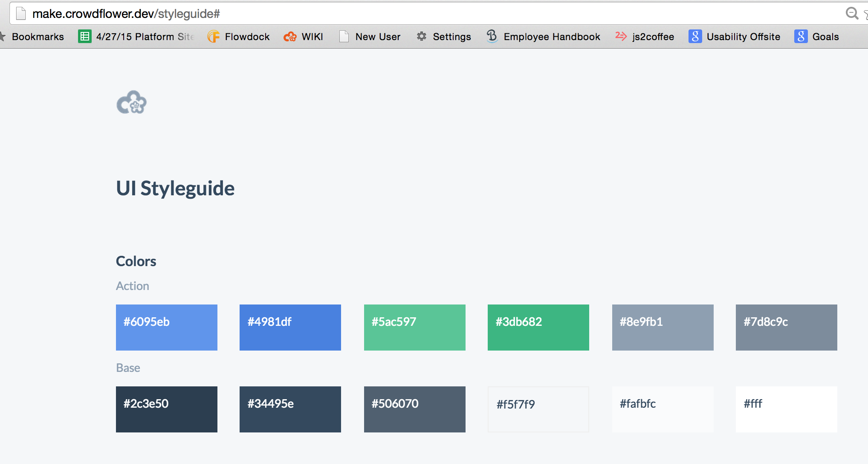Viewport: 868px width, 464px height.
Task: Click the js2coffee red arrow icon
Action: pos(621,36)
